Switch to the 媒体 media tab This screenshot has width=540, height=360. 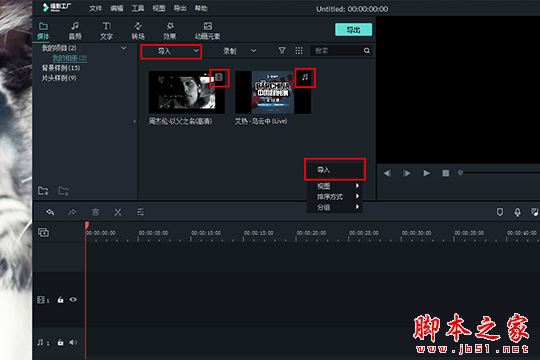click(x=43, y=31)
